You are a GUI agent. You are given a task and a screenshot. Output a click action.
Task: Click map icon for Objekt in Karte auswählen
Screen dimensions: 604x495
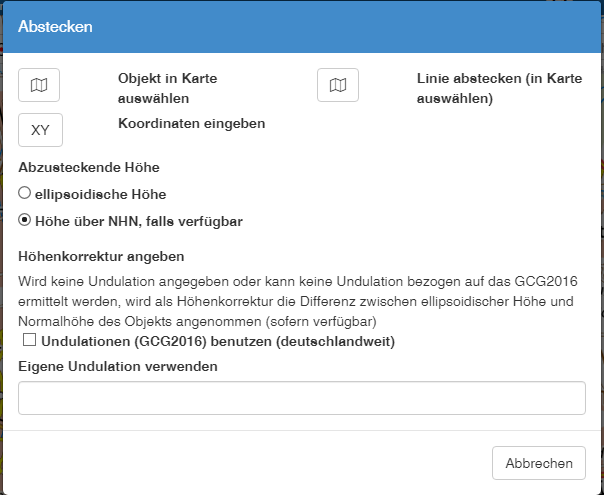pos(39,85)
